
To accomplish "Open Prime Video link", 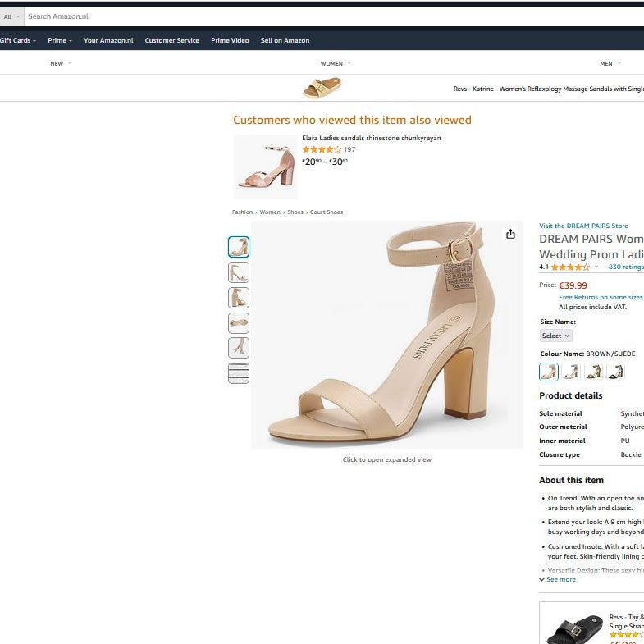I will click(230, 40).
